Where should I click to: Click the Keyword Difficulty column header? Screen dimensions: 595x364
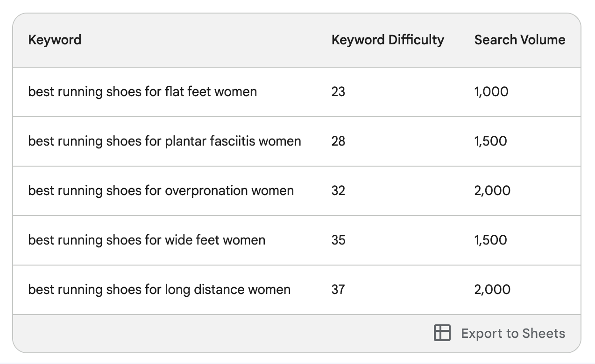pyautogui.click(x=388, y=40)
